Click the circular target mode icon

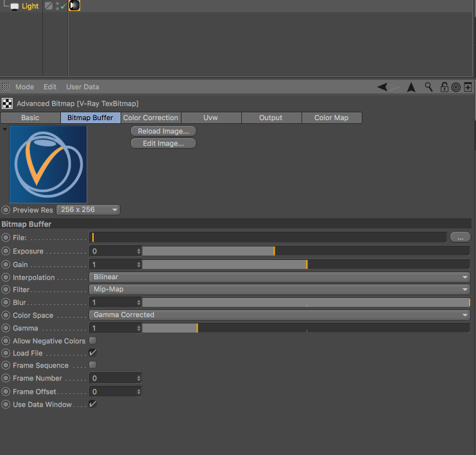pyautogui.click(x=456, y=87)
